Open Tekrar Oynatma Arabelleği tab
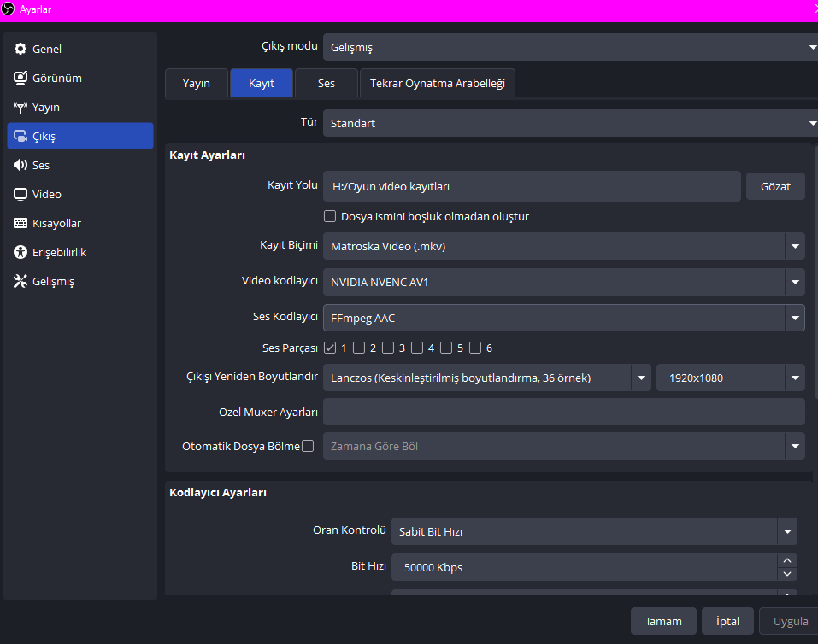818x644 pixels. tap(437, 83)
